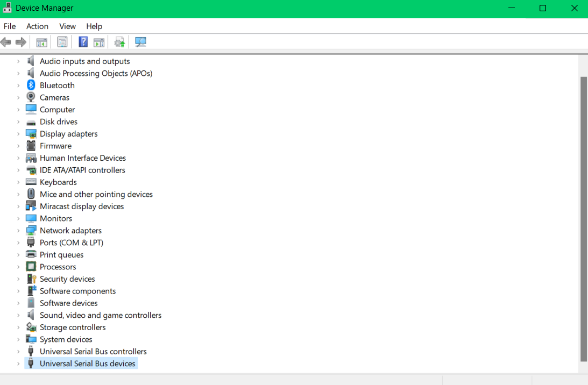
Task: Click the Bluetooth icon in device tree
Action: [31, 85]
